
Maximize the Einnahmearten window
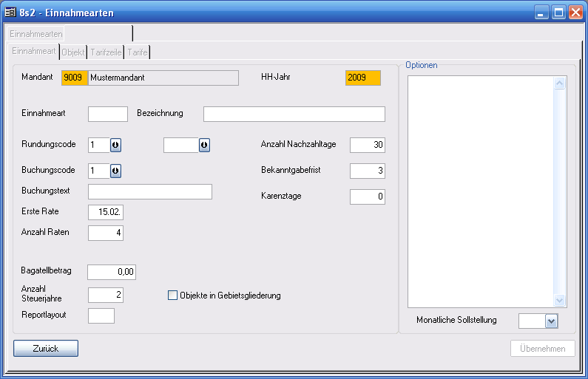point(558,13)
